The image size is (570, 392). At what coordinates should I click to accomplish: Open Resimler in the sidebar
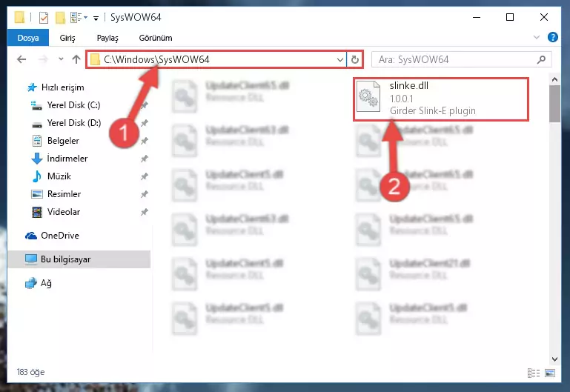point(64,194)
